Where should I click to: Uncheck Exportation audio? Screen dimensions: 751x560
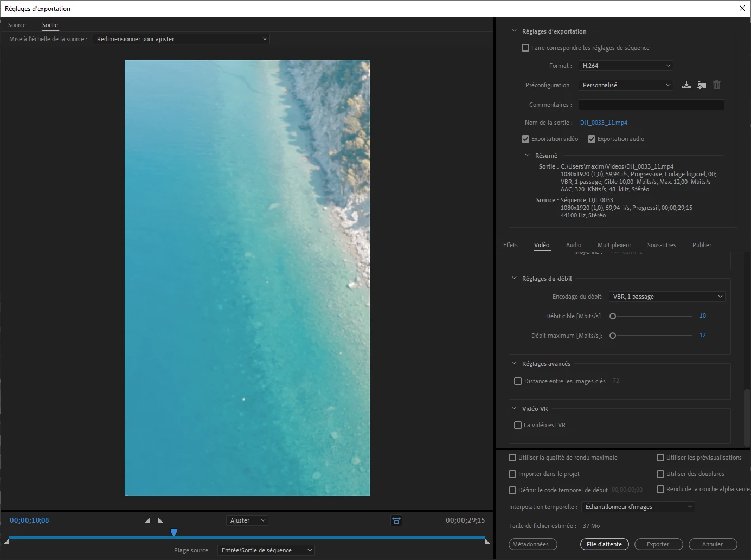(592, 139)
